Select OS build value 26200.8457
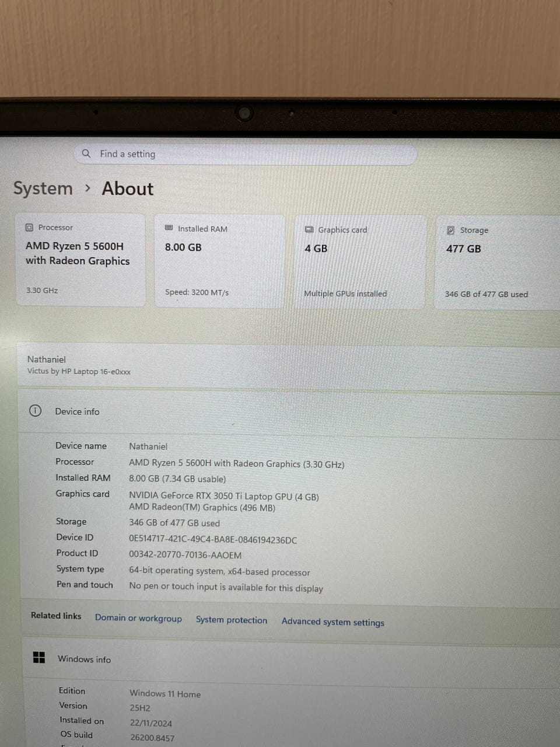560x747 pixels. click(x=152, y=738)
